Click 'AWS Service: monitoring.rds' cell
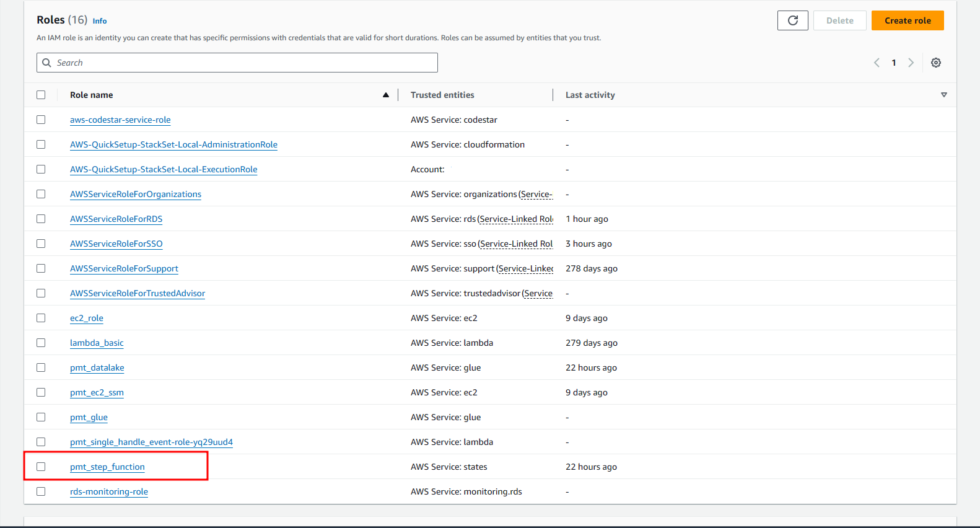The width and height of the screenshot is (980, 528). click(x=466, y=491)
